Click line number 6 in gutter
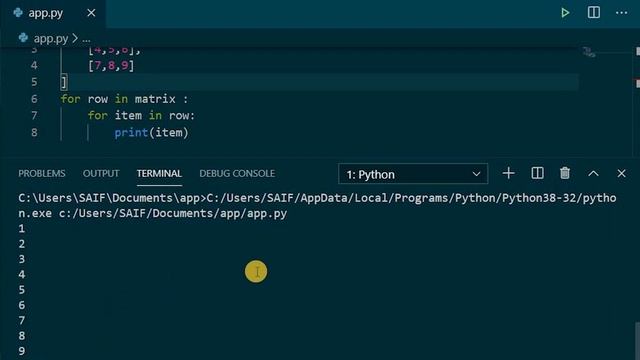The image size is (640, 360). click(34, 99)
